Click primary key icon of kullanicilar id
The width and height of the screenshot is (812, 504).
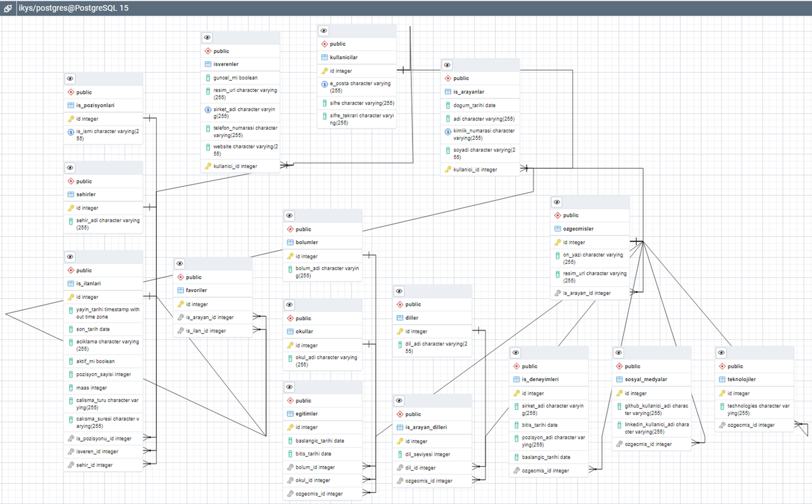[324, 71]
